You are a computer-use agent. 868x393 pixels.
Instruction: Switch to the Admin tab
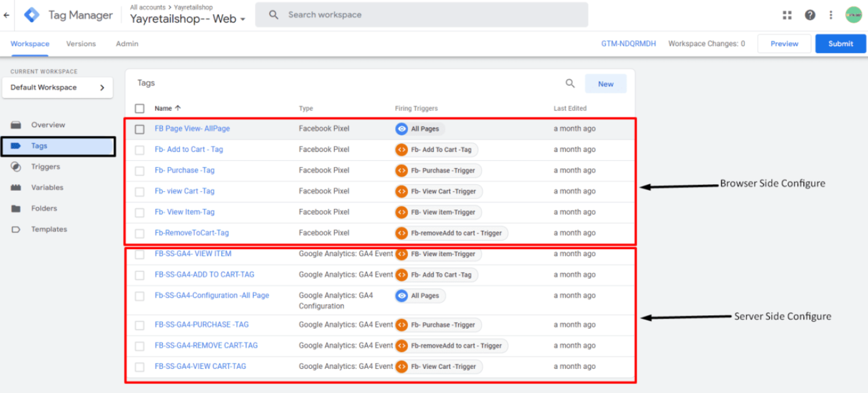pyautogui.click(x=127, y=44)
